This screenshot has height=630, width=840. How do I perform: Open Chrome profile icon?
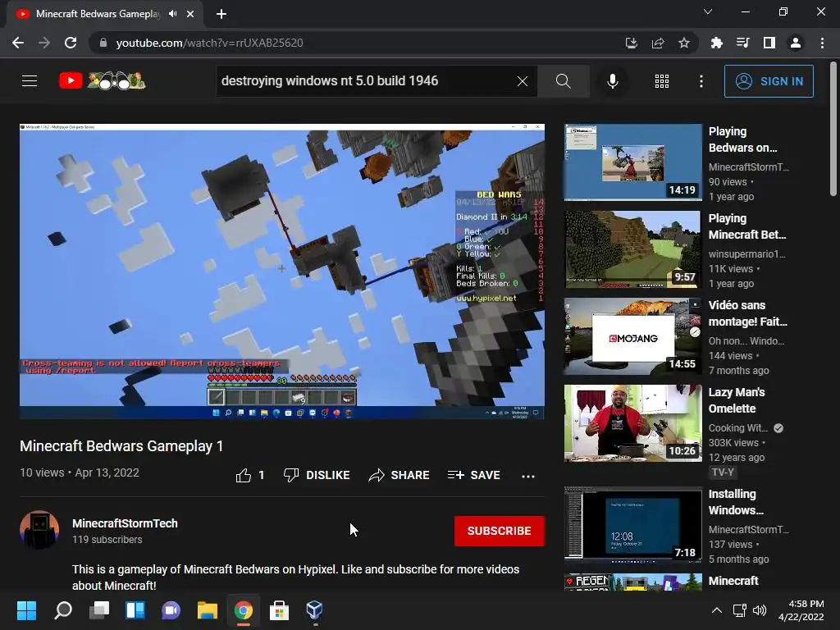[796, 43]
